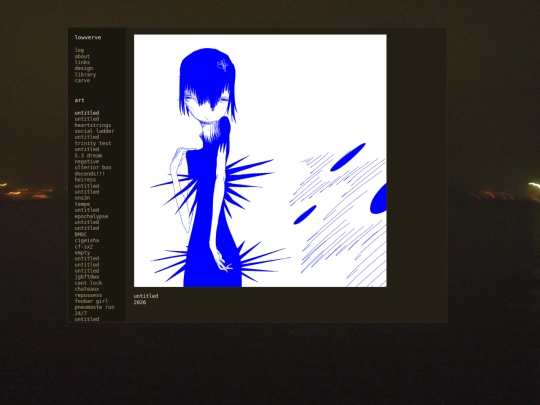Open the foobar girl artwork
This screenshot has height=405, width=540.
(x=92, y=301)
